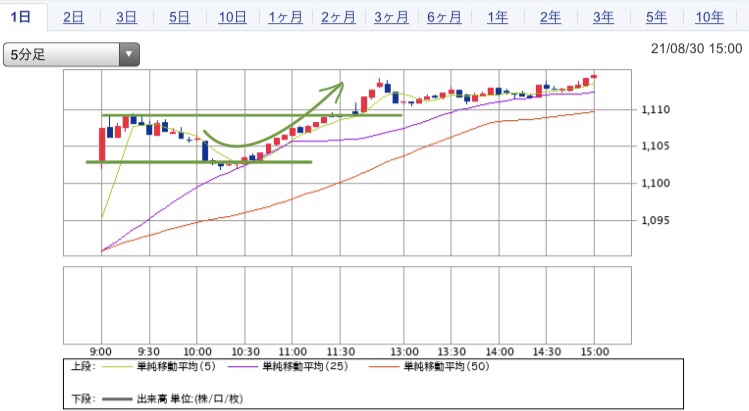Screen dimensions: 749x411
Task: Open the 5分足 interval dropdown
Action: [71, 54]
